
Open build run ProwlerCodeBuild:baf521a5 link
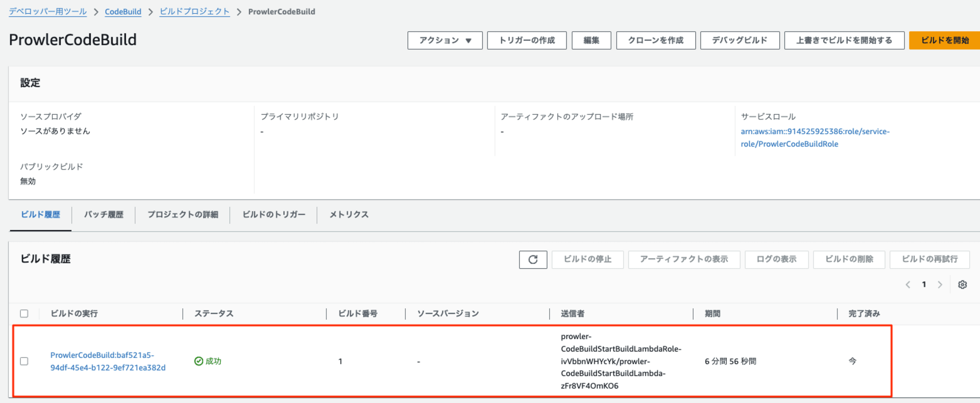tap(108, 361)
